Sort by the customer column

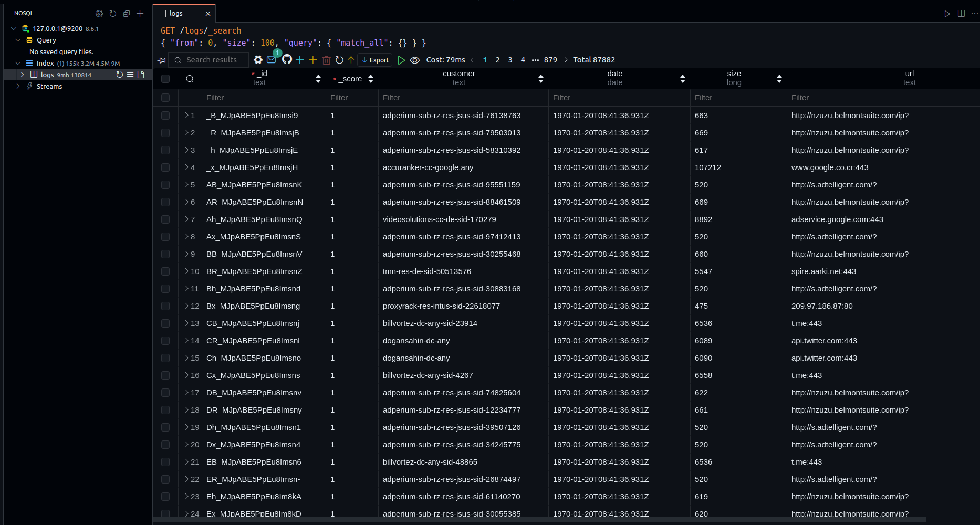pyautogui.click(x=541, y=79)
